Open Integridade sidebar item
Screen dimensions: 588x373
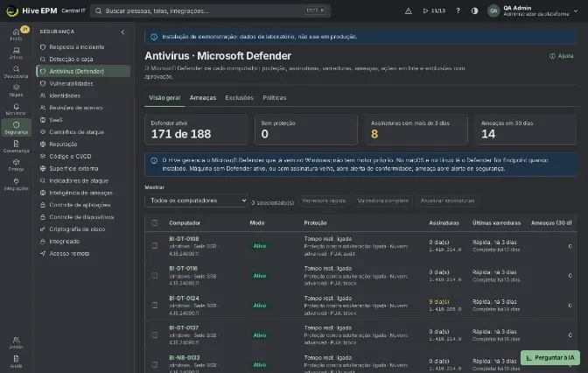coord(83,242)
